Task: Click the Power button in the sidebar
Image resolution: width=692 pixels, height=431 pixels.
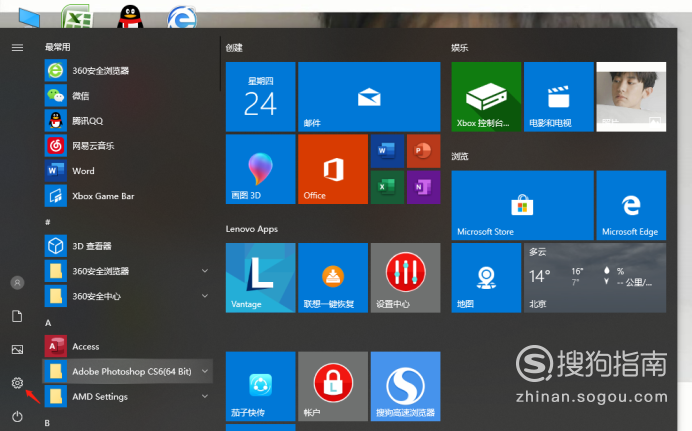Action: point(17,416)
